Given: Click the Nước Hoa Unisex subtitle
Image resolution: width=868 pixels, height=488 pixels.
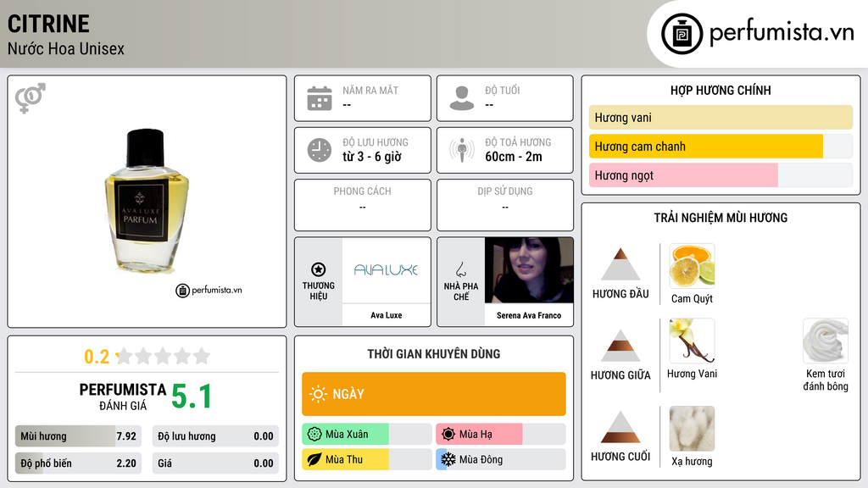Looking at the screenshot, I should pos(66,48).
